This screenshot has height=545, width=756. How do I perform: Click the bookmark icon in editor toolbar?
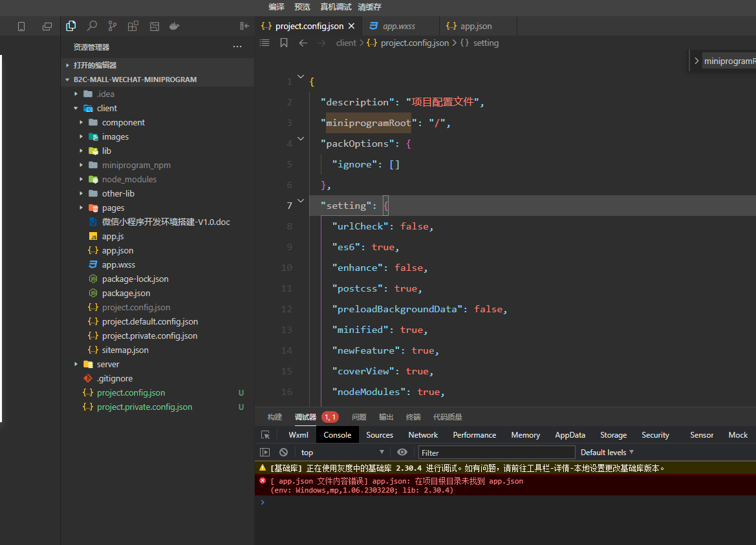tap(284, 43)
